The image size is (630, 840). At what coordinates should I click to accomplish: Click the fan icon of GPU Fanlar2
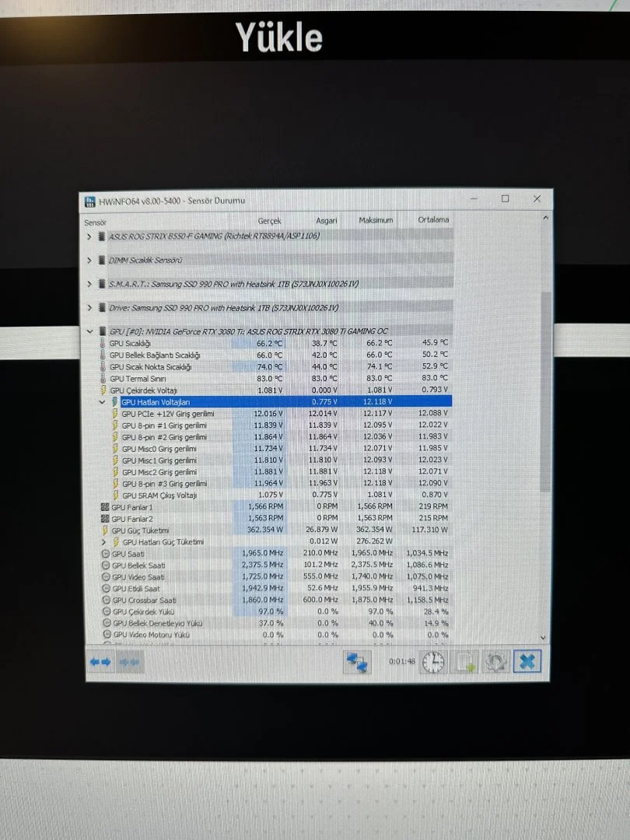click(x=105, y=519)
